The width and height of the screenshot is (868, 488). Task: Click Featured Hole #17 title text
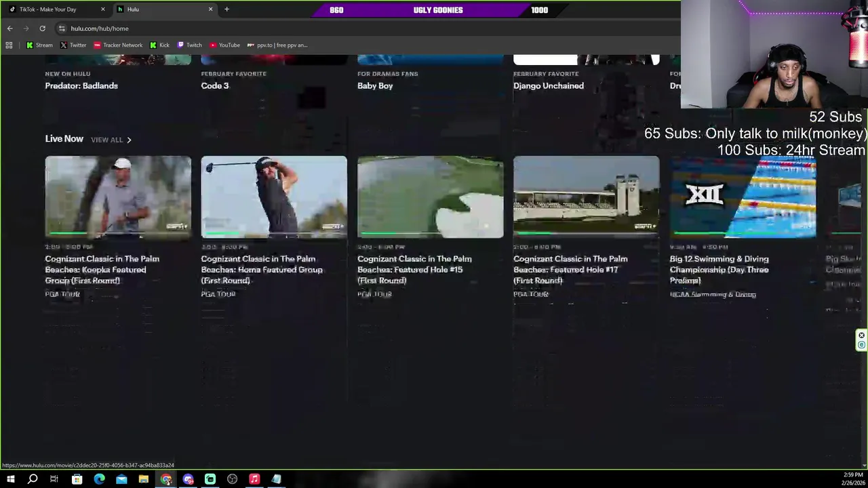point(570,270)
